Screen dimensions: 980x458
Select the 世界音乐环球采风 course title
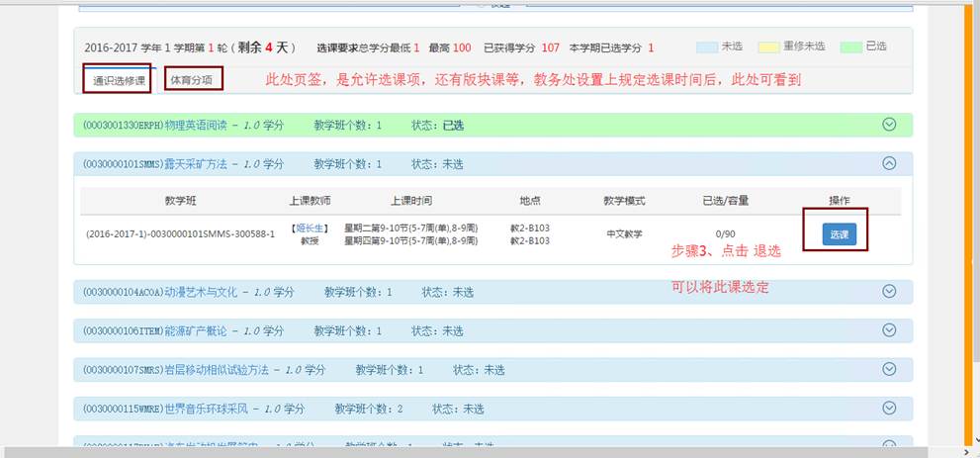point(206,409)
